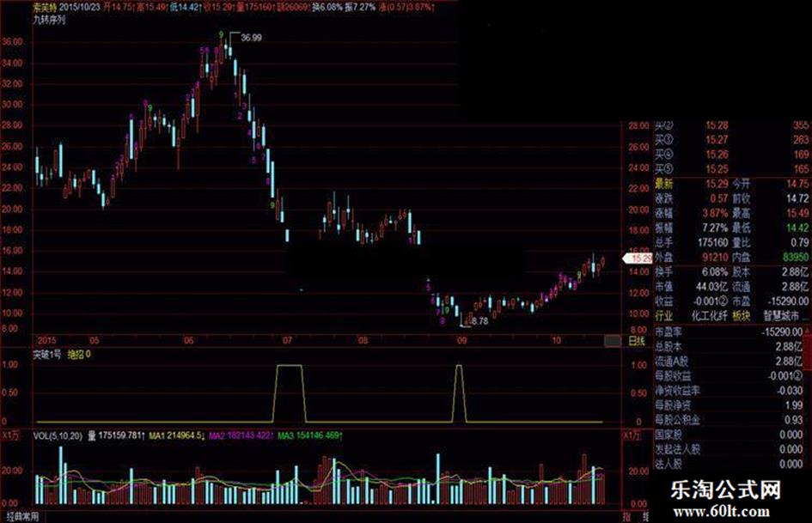812x523 pixels.
Task: Click the 最新 price value 15.29
Action: pyautogui.click(x=717, y=183)
